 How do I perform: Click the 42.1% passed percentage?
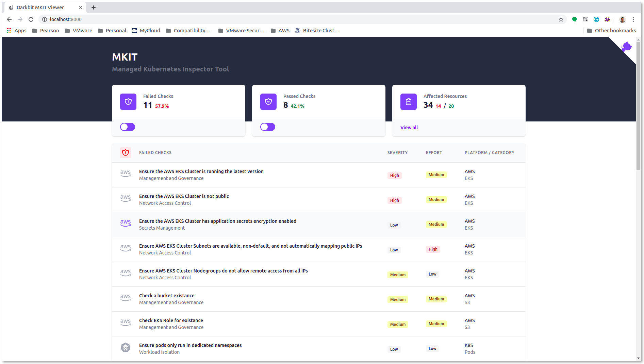[x=297, y=106]
